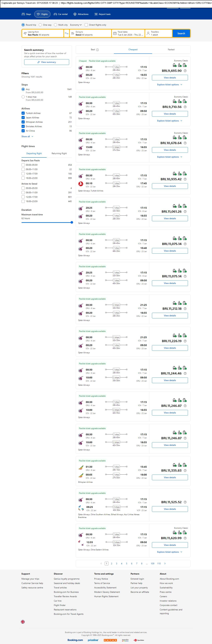Click the info icon next to Best tab
The height and width of the screenshot is (644, 212).
[97, 50]
